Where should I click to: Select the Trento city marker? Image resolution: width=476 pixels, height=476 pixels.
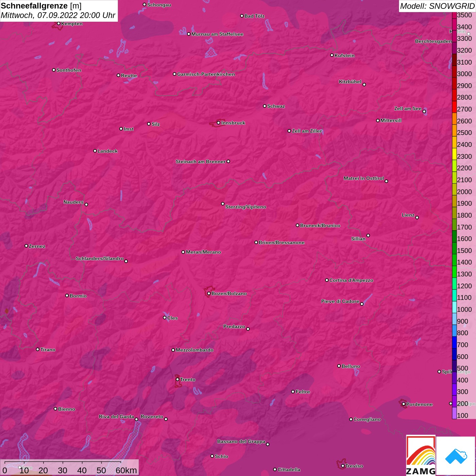(177, 379)
